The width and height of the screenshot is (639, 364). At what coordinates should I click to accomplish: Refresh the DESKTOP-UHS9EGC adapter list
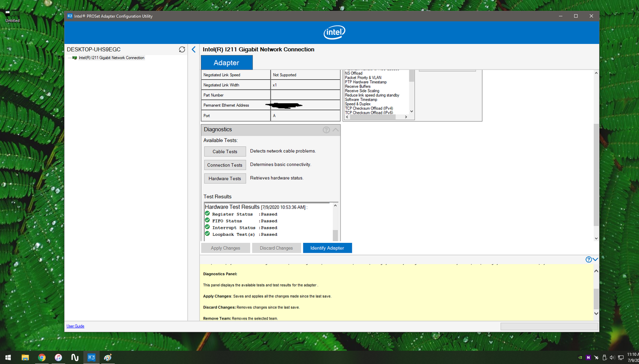(x=182, y=49)
